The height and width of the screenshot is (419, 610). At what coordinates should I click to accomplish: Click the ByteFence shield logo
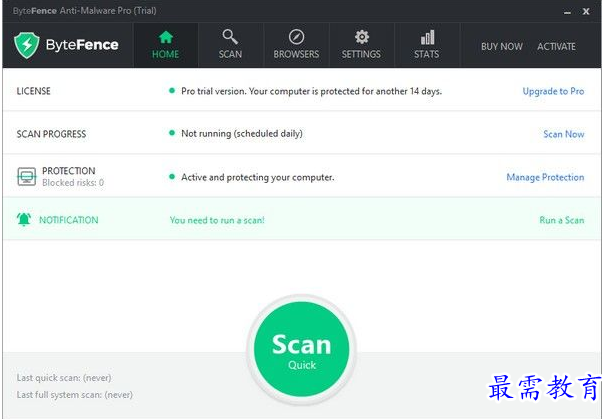[x=26, y=45]
